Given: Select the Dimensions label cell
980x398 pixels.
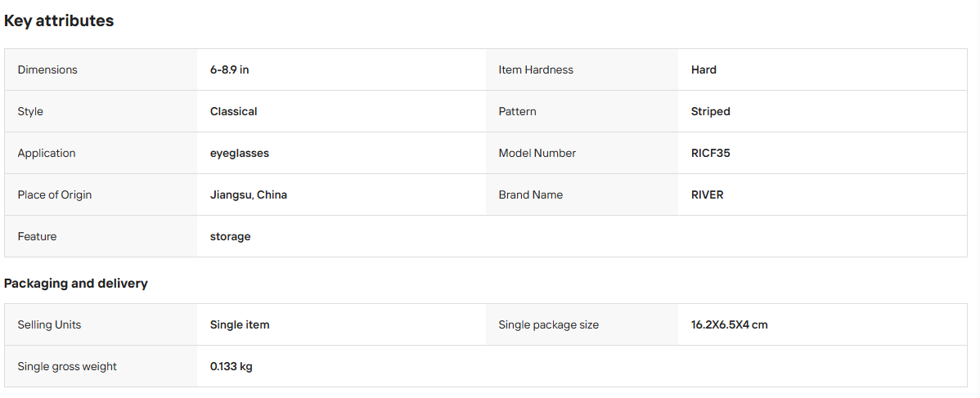Looking at the screenshot, I should coord(101,69).
